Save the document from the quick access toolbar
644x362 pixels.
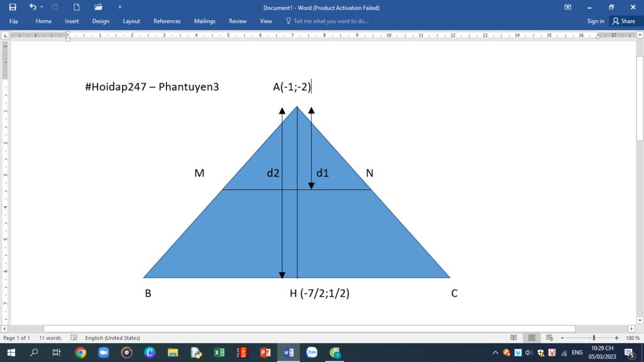(x=13, y=7)
